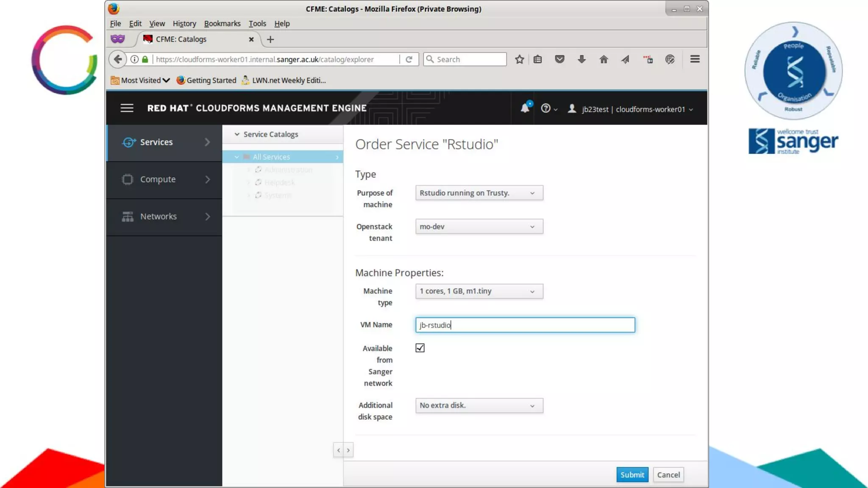Collapse the Service Catalogs accordion
The height and width of the screenshot is (488, 868).
(x=271, y=134)
